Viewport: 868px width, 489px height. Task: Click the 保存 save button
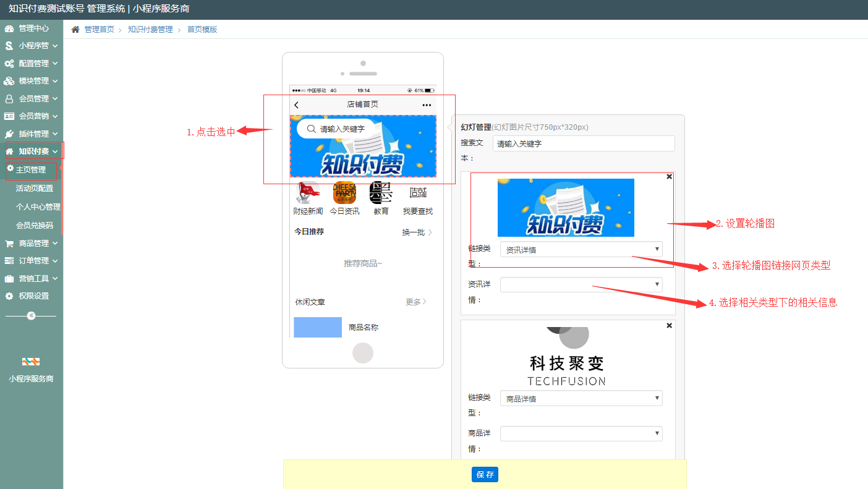pos(485,474)
